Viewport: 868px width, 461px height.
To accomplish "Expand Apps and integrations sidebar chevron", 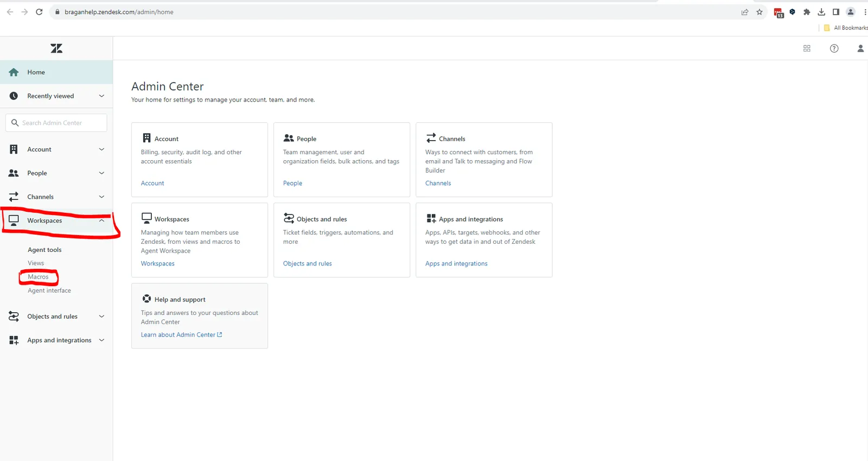I will click(x=101, y=340).
